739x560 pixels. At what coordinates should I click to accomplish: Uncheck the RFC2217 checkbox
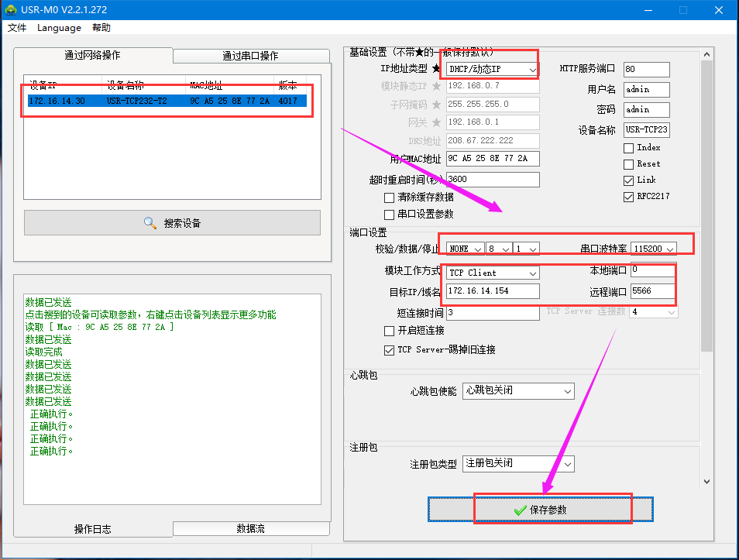pos(628,197)
